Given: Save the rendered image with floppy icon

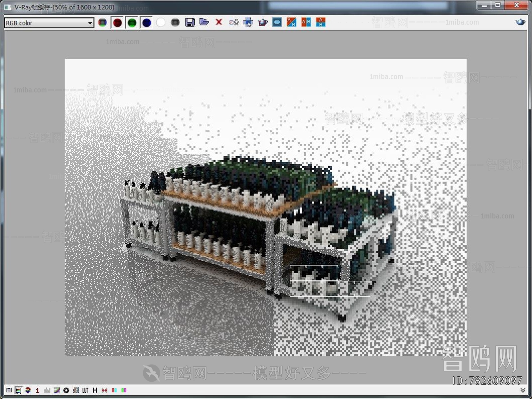Looking at the screenshot, I should click(x=190, y=22).
